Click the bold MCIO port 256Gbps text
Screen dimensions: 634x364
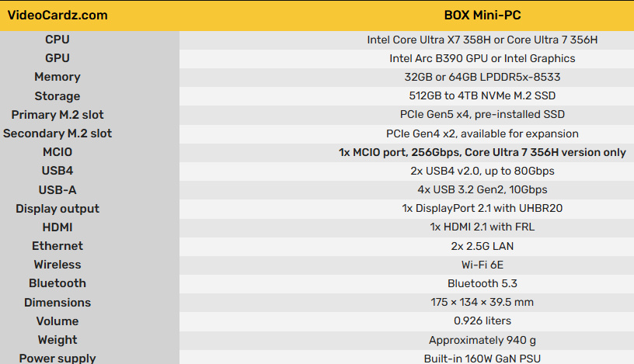[482, 152]
